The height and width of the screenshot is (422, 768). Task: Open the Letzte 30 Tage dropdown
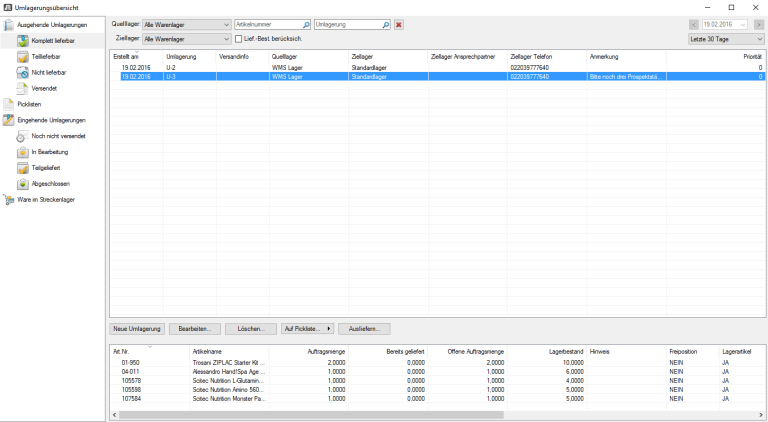point(759,39)
